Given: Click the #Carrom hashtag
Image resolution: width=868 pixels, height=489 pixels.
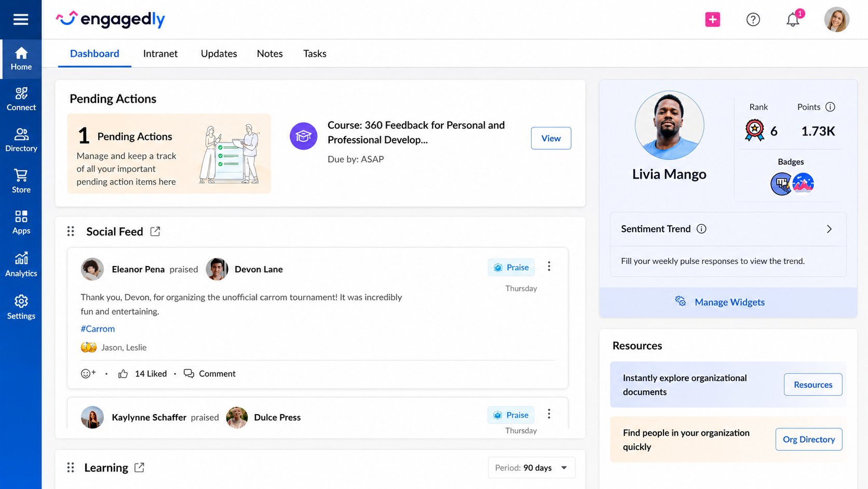Looking at the screenshot, I should click(x=98, y=328).
